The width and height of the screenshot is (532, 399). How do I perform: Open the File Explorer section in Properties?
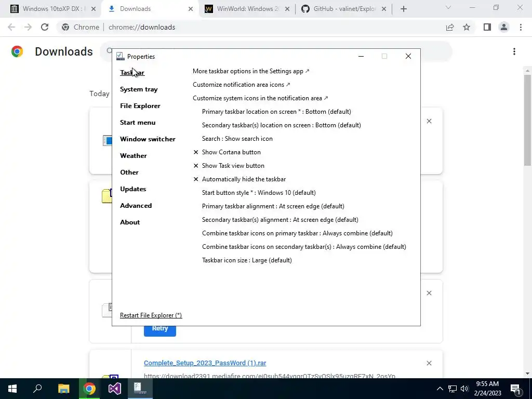click(140, 106)
